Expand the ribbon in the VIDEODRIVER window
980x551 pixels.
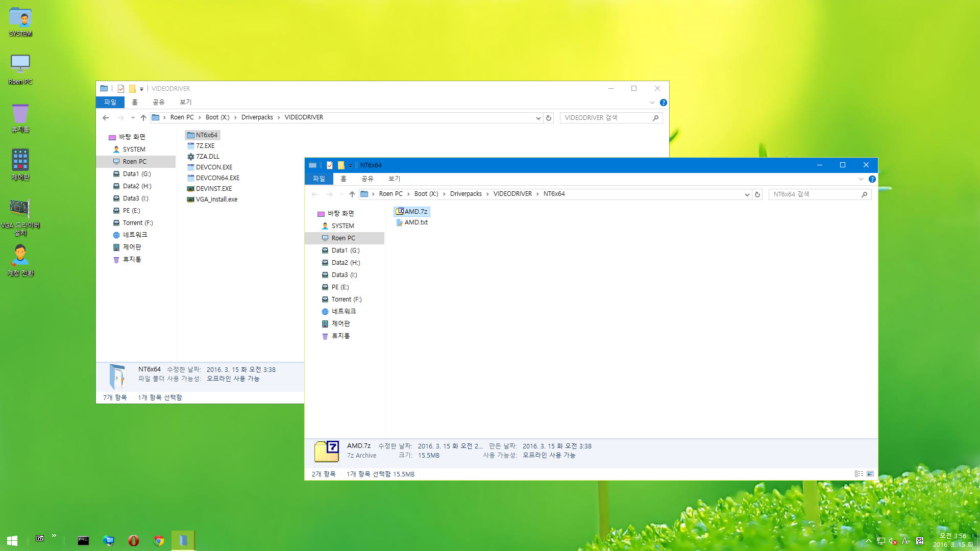tap(652, 103)
